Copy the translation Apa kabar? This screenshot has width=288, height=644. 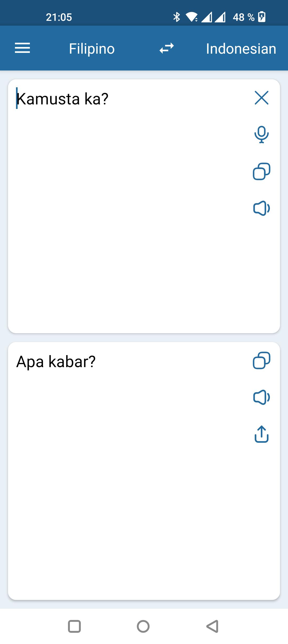[x=262, y=360]
